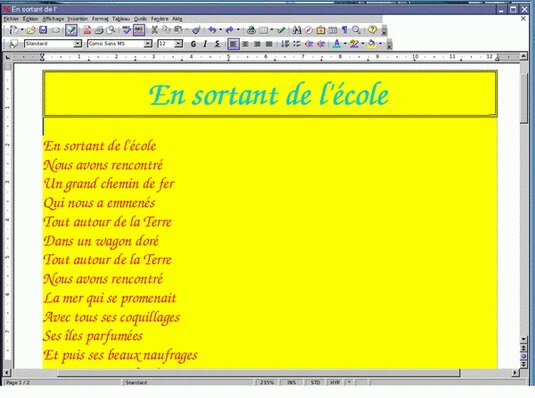Toggle numbered list icon
The image size is (535, 398).
click(285, 44)
